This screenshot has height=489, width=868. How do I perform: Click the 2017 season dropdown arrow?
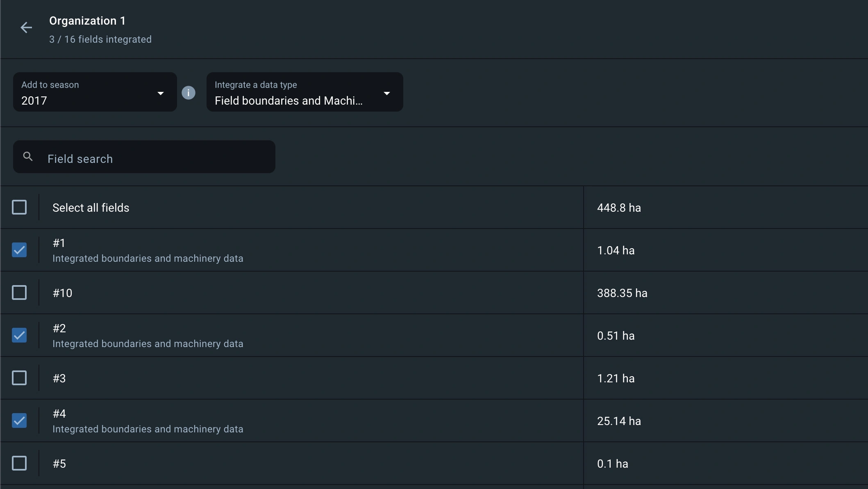[161, 94]
